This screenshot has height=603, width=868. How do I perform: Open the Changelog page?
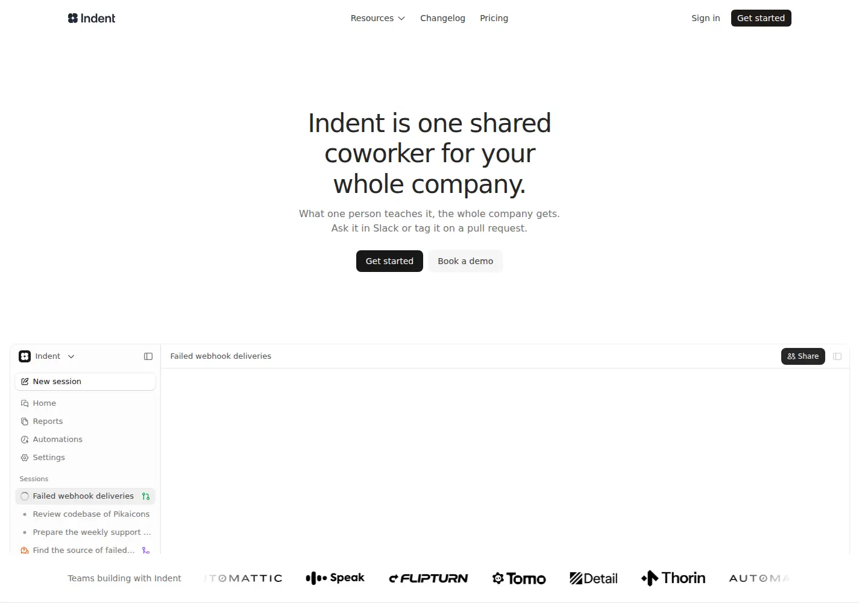tap(442, 18)
